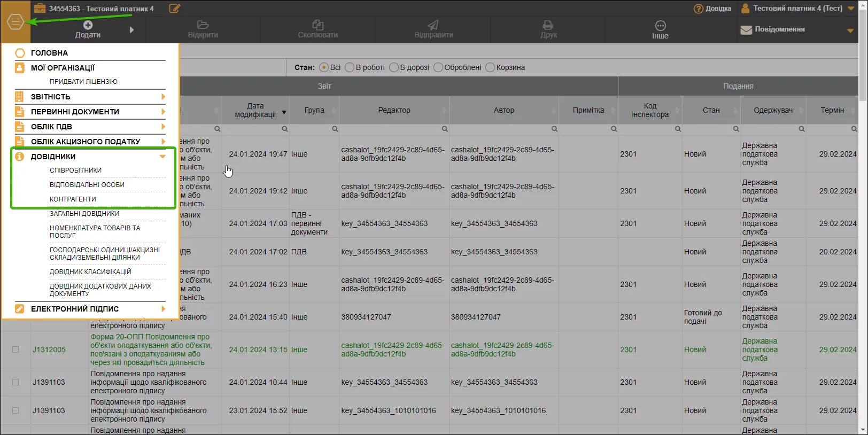Click the ПРИДБАТИ ЛІЦЕНЗІЮ link
Screen dimensions: 868x435
click(83, 82)
